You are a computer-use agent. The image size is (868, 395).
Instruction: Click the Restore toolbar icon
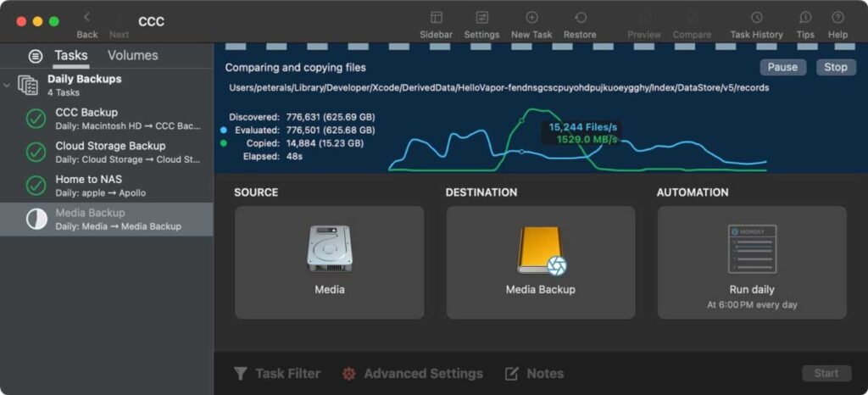click(580, 18)
